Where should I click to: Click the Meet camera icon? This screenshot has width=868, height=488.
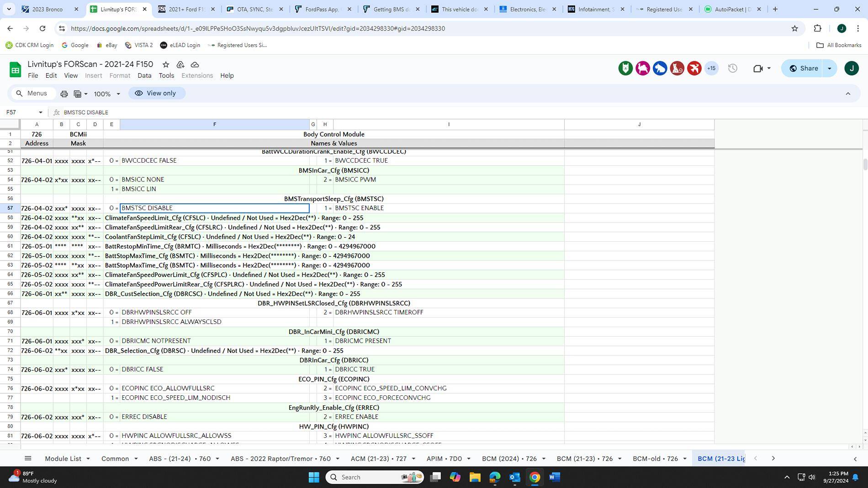click(x=758, y=69)
